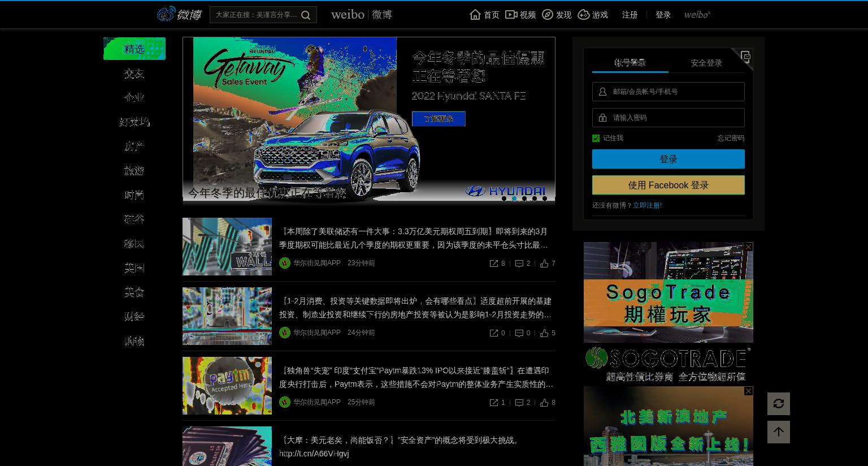Image resolution: width=868 pixels, height=466 pixels.
Task: Like the 1-2月消费 post
Action: [544, 333]
